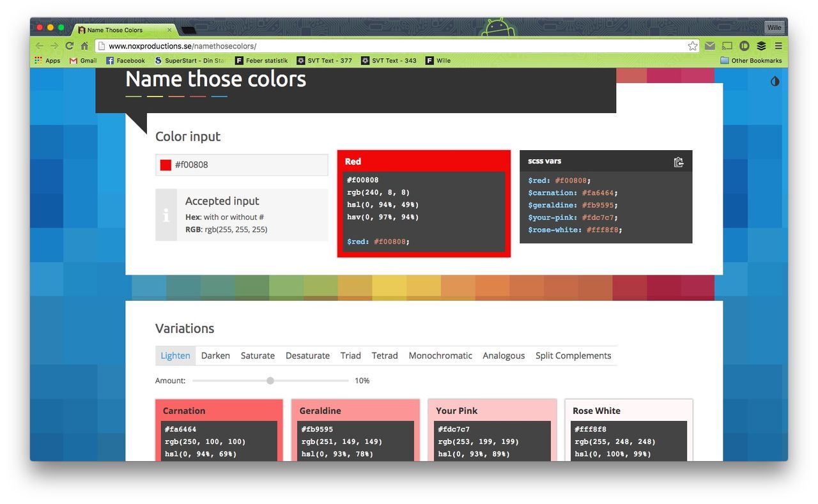Open the Monochromatic variations tab

[440, 356]
